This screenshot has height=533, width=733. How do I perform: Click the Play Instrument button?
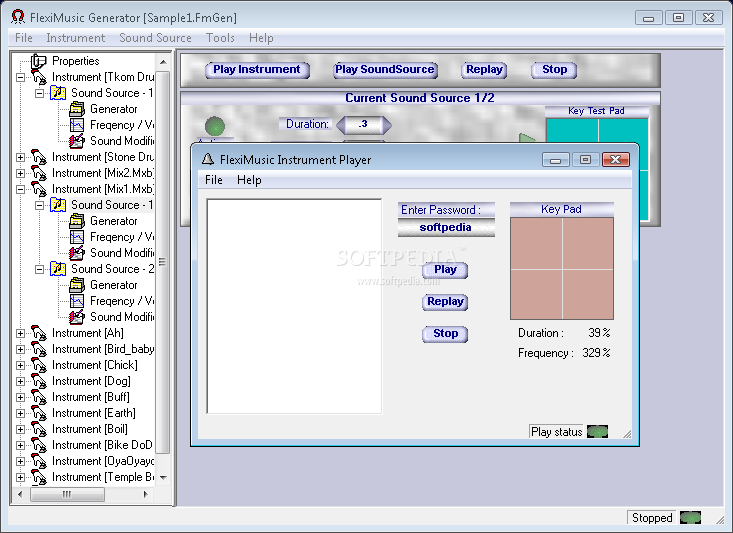tap(257, 70)
